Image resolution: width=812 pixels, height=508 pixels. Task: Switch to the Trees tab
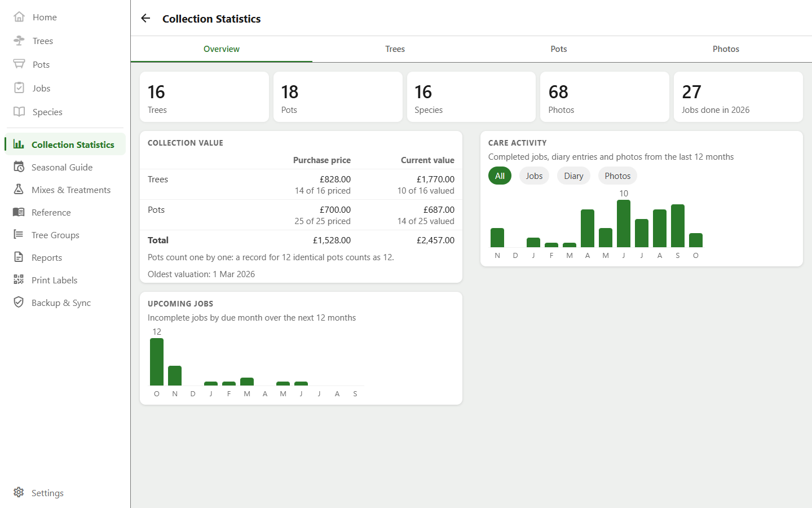395,49
